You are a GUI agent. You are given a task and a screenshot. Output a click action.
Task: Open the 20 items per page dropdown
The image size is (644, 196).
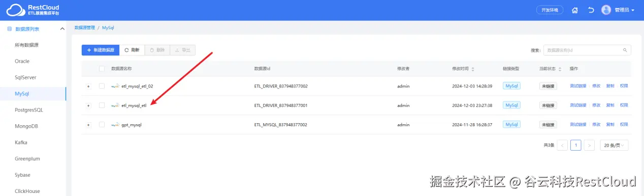click(614, 145)
